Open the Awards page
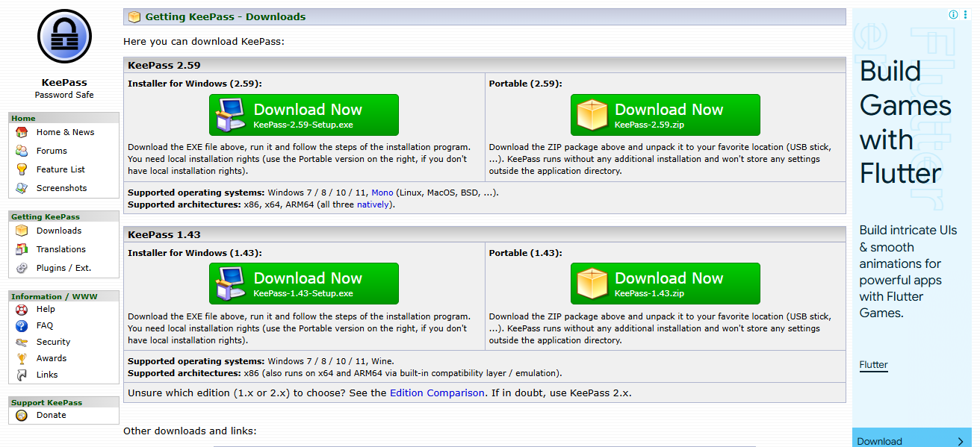This screenshot has width=980, height=447. pyautogui.click(x=52, y=358)
